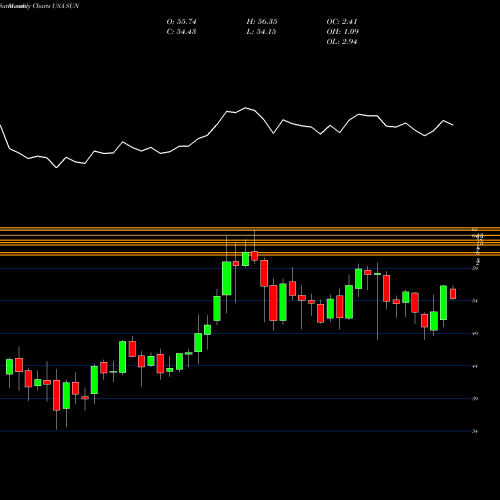The image size is (500, 500).
Task: Click the 65 label on top orange line
Action: (475, 229)
